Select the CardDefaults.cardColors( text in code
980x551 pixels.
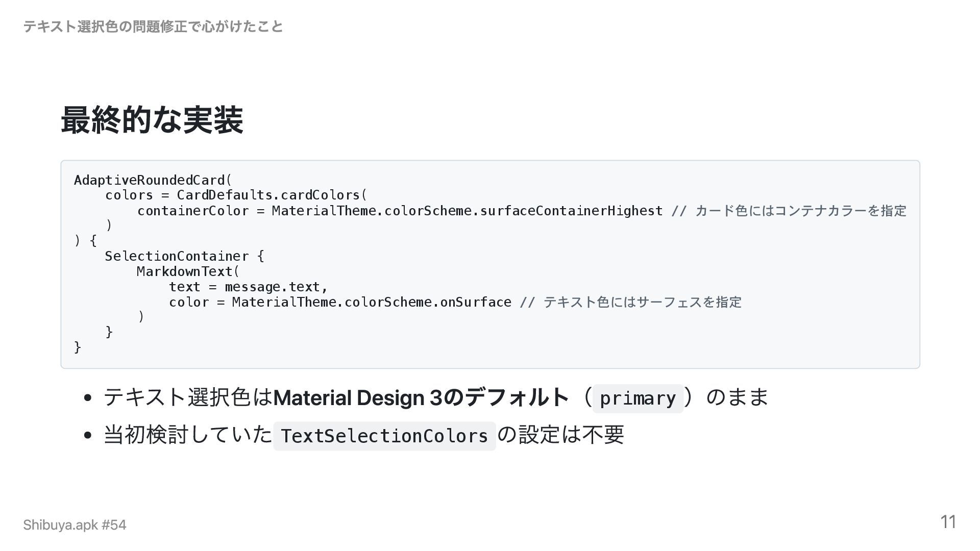[272, 195]
